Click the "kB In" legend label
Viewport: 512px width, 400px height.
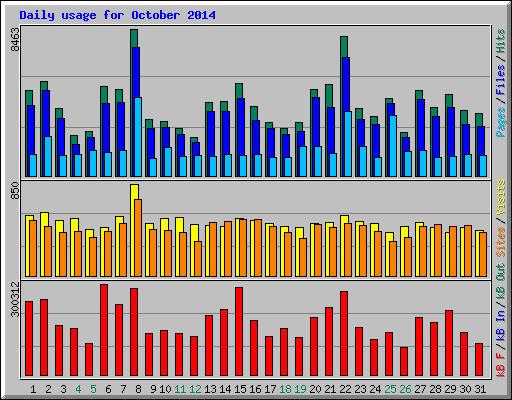(x=501, y=325)
